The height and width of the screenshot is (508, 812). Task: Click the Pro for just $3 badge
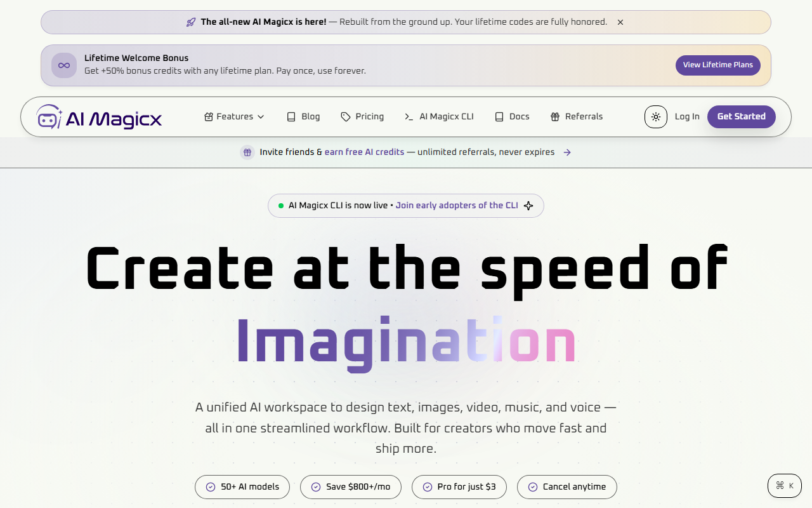pyautogui.click(x=459, y=487)
